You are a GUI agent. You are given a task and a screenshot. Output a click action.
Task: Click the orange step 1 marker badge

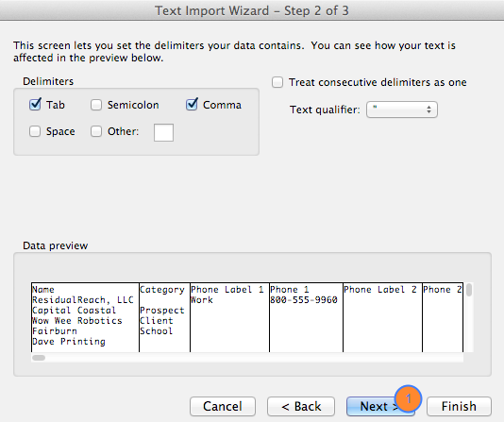pos(408,398)
